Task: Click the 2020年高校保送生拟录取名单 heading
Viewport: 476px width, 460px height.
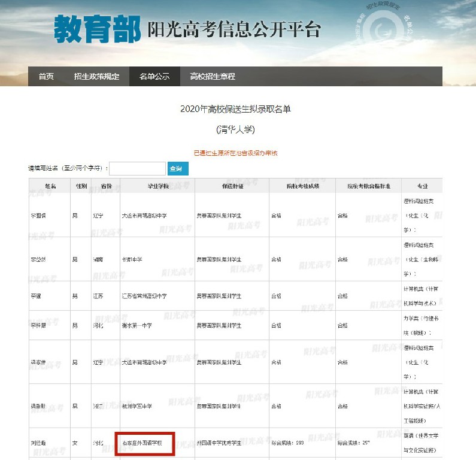Action: pos(235,108)
